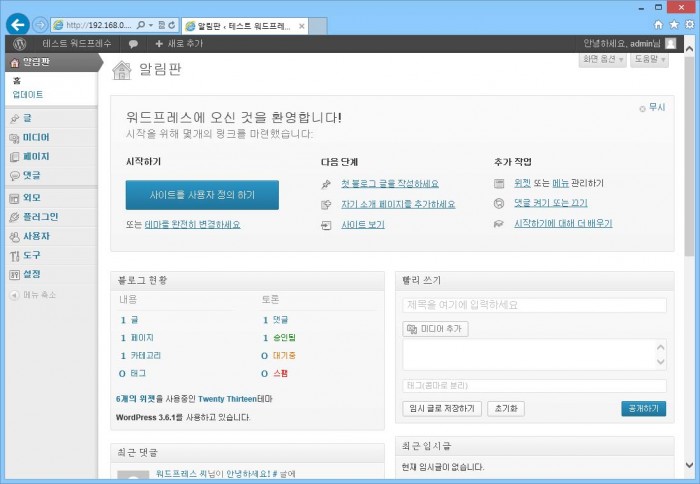Open the 위젯 link in 추가 작업
This screenshot has height=484, width=700.
pos(522,183)
